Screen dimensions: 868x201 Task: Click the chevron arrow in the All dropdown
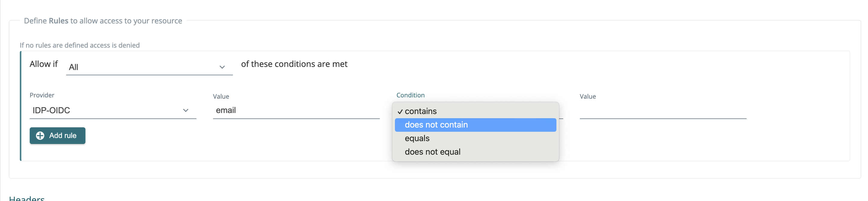click(222, 67)
